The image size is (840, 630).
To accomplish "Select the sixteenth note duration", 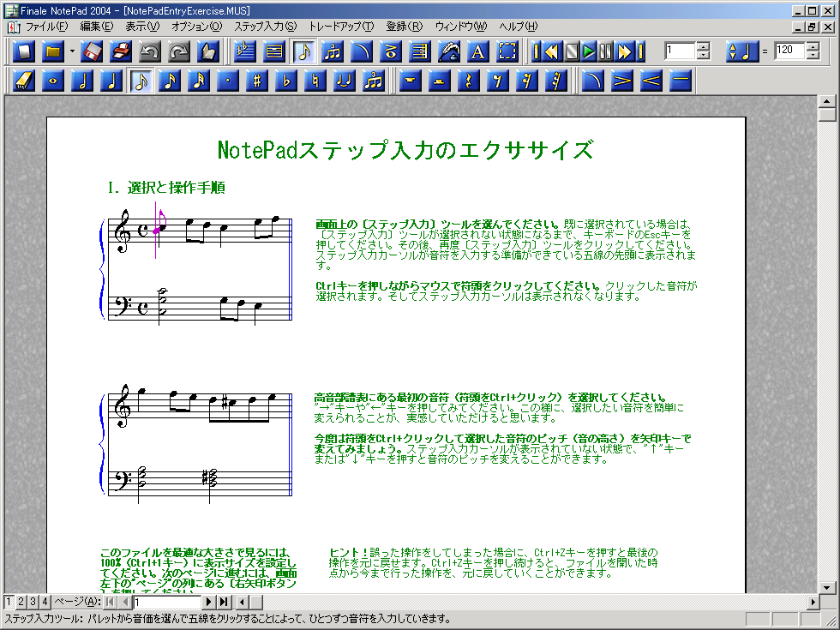I will (170, 81).
